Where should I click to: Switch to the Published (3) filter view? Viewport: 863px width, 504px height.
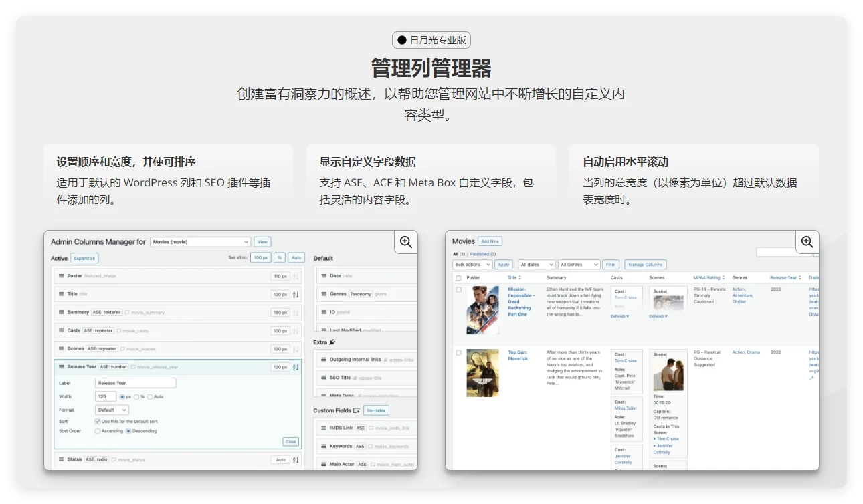480,254
